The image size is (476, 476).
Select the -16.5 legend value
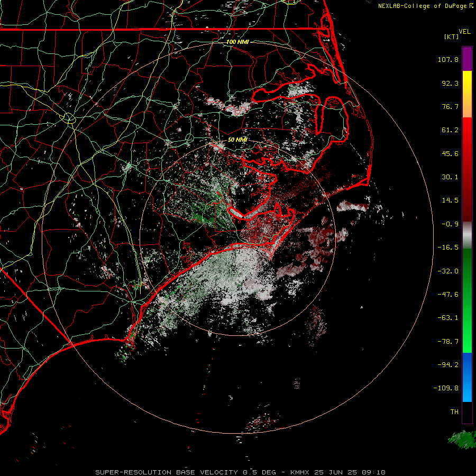[448, 248]
